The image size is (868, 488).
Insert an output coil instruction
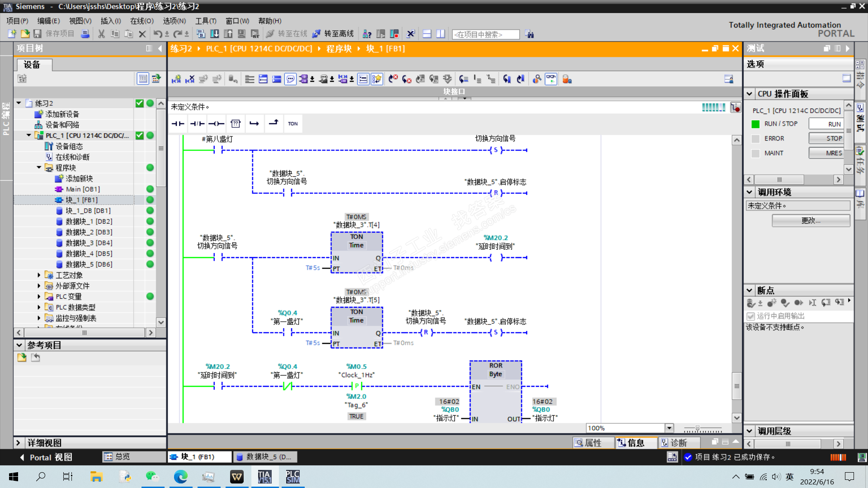pos(216,123)
